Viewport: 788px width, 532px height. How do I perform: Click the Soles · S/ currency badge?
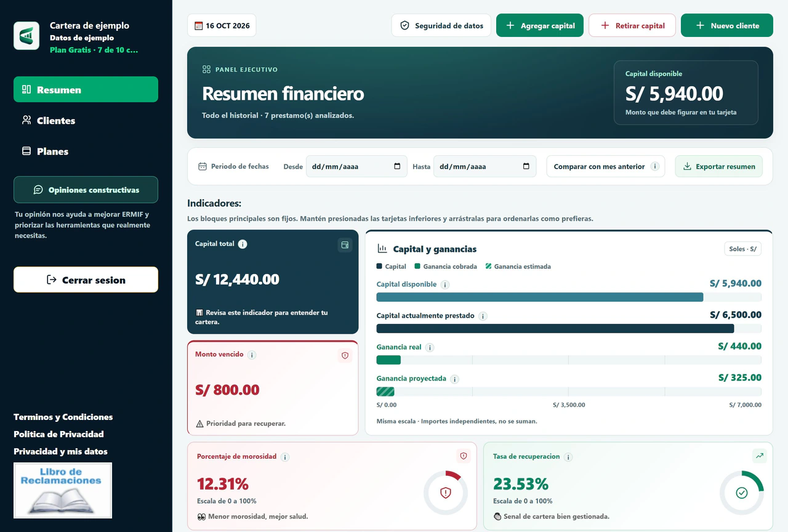point(742,249)
